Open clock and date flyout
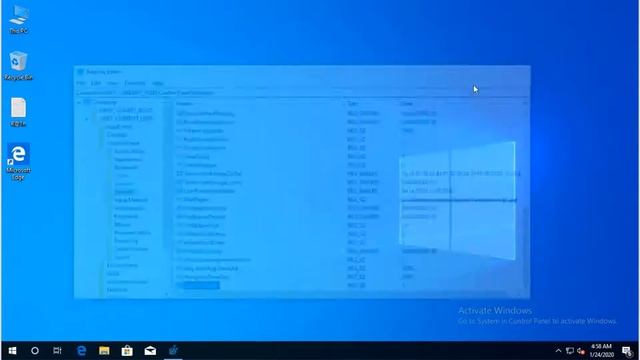Viewport: 640px width, 360px height. 601,351
